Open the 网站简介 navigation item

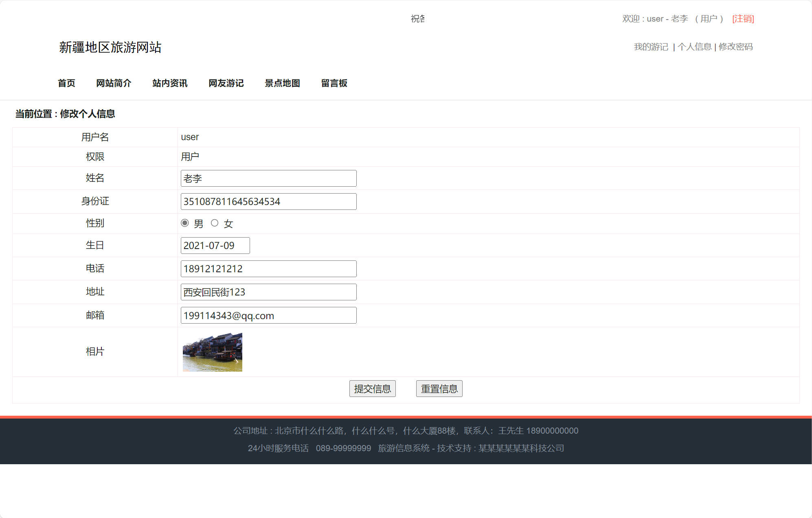click(x=114, y=83)
